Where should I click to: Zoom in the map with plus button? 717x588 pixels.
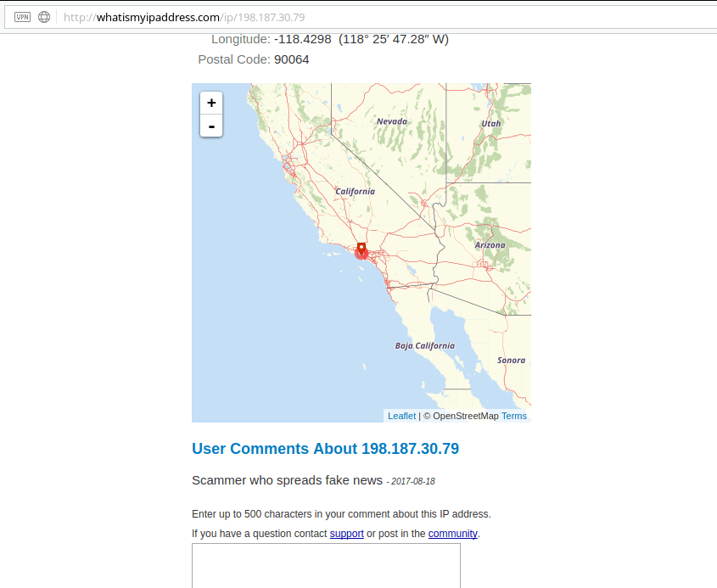click(x=211, y=103)
